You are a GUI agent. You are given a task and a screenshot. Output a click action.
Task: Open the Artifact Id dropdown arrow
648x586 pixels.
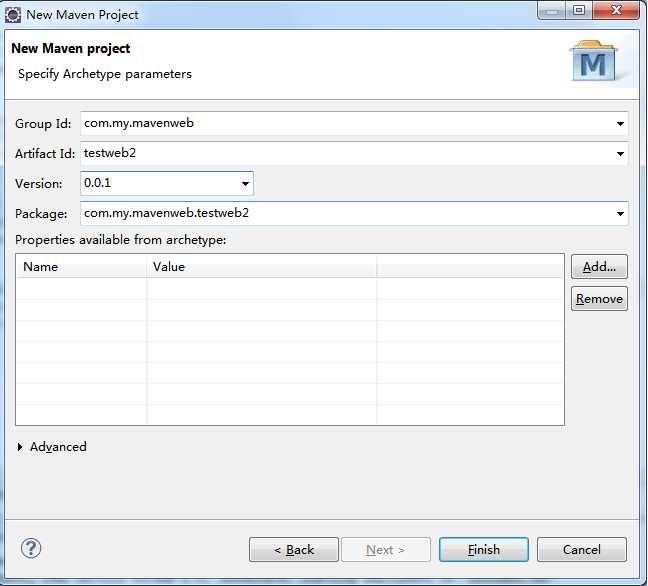(620, 154)
